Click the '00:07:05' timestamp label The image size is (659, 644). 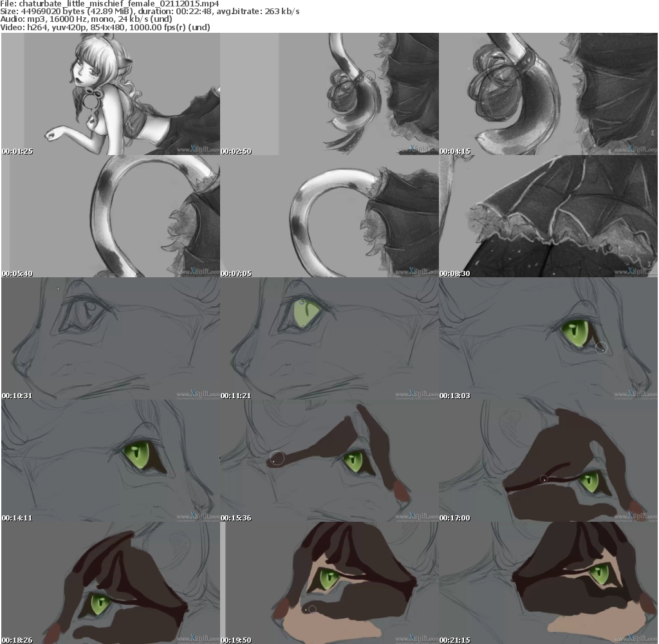236,273
